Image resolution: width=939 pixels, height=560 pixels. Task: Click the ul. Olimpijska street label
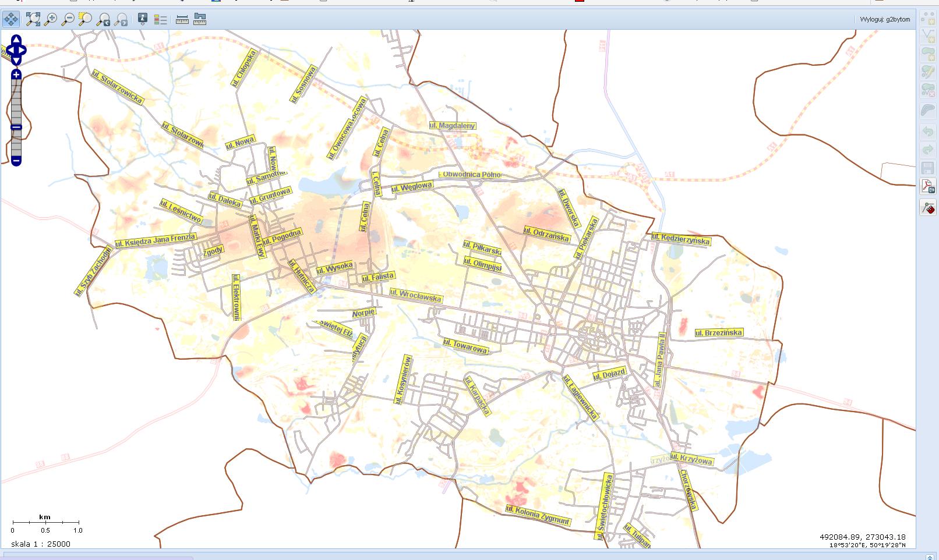point(482,264)
